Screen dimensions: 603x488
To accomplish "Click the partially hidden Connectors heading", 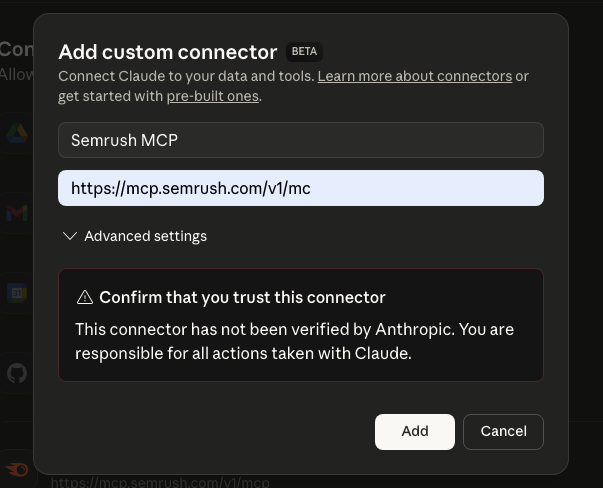I will pos(17,48).
